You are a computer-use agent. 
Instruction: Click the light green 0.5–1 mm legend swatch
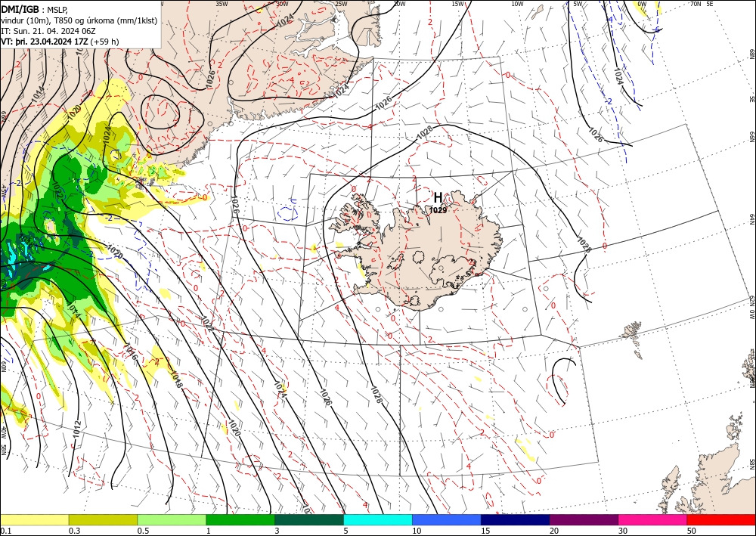(172, 519)
